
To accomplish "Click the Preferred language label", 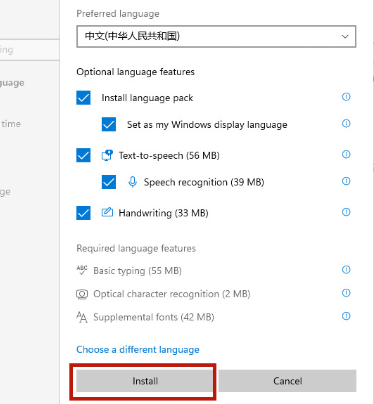I will [x=118, y=14].
